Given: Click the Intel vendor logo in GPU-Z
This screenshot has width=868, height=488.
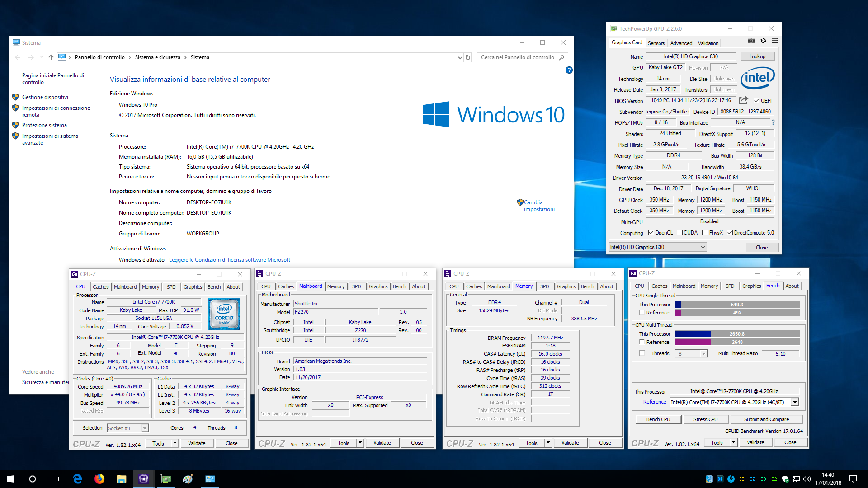Looking at the screenshot, I should pyautogui.click(x=757, y=78).
